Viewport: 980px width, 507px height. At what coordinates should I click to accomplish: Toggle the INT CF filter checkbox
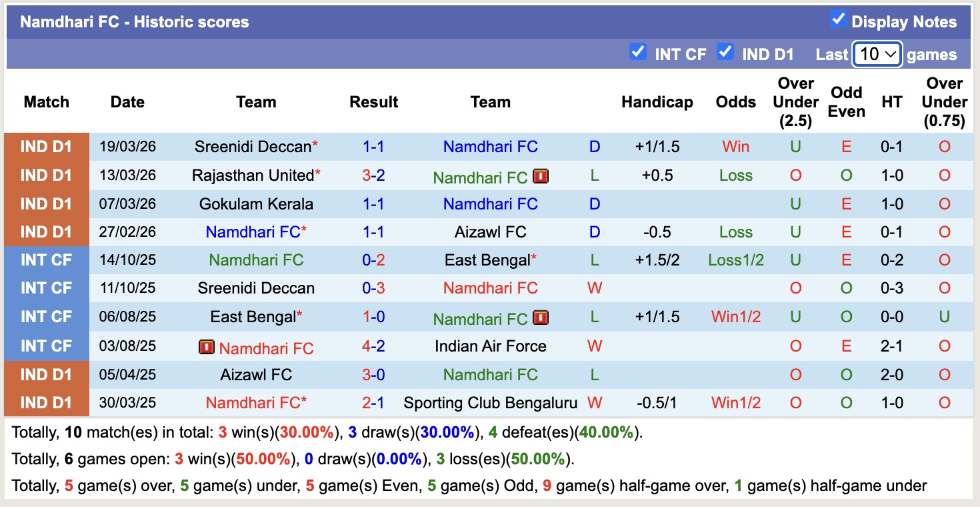638,51
